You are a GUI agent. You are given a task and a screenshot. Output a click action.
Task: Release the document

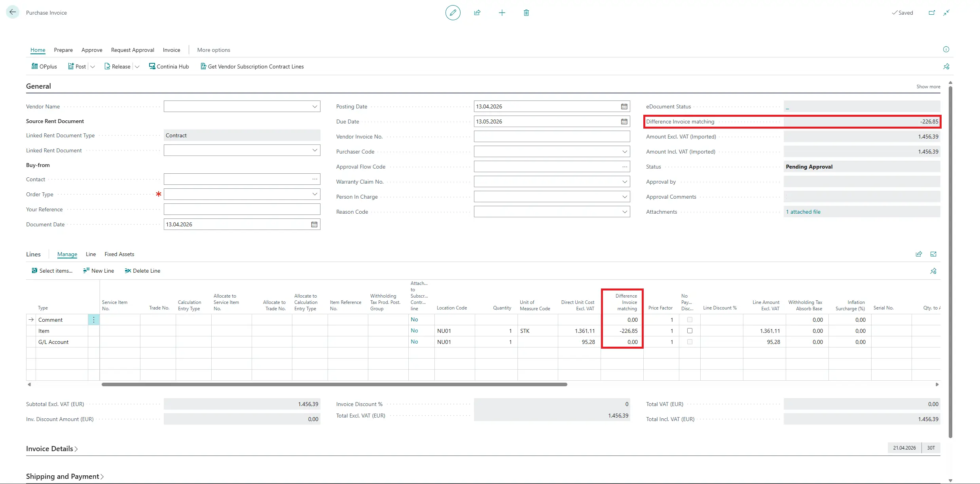(118, 66)
